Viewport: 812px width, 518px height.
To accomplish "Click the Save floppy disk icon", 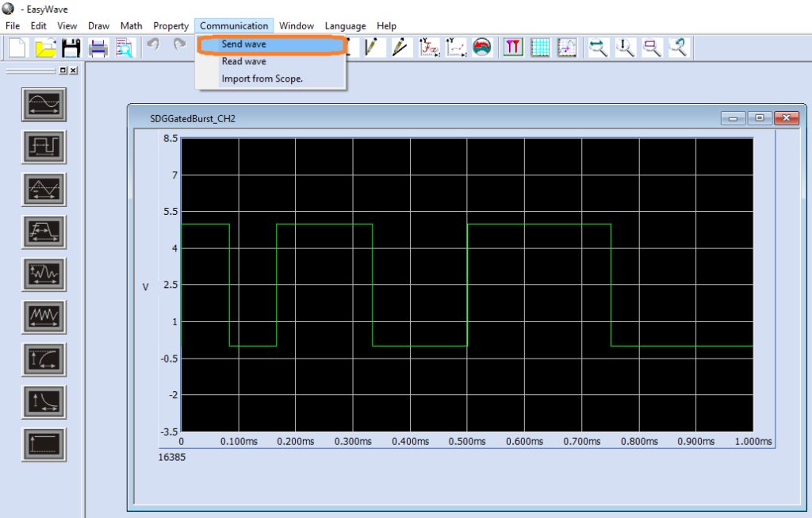I will 71,48.
